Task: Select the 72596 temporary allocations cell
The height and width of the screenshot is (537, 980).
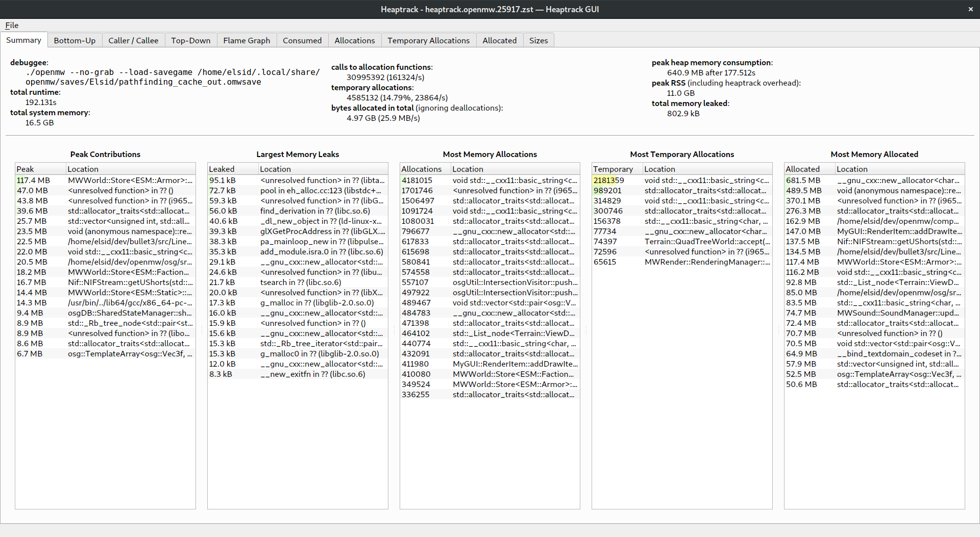Action: click(x=618, y=251)
